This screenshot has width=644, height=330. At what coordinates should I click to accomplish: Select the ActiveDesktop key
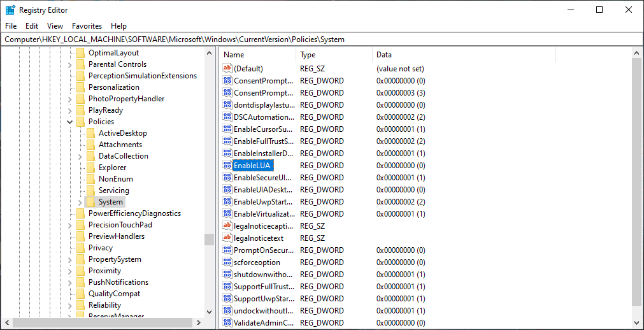coord(123,133)
